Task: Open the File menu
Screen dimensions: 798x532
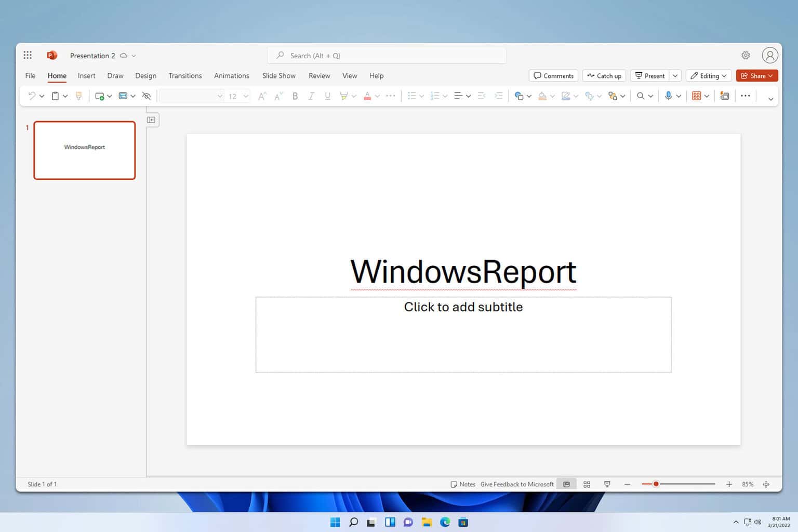Action: pos(31,76)
